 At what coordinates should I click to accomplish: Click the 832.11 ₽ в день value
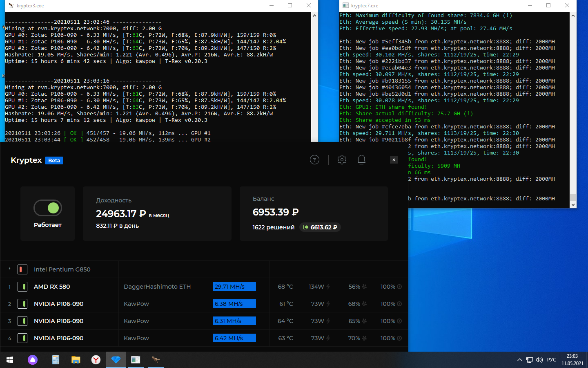pyautogui.click(x=117, y=226)
